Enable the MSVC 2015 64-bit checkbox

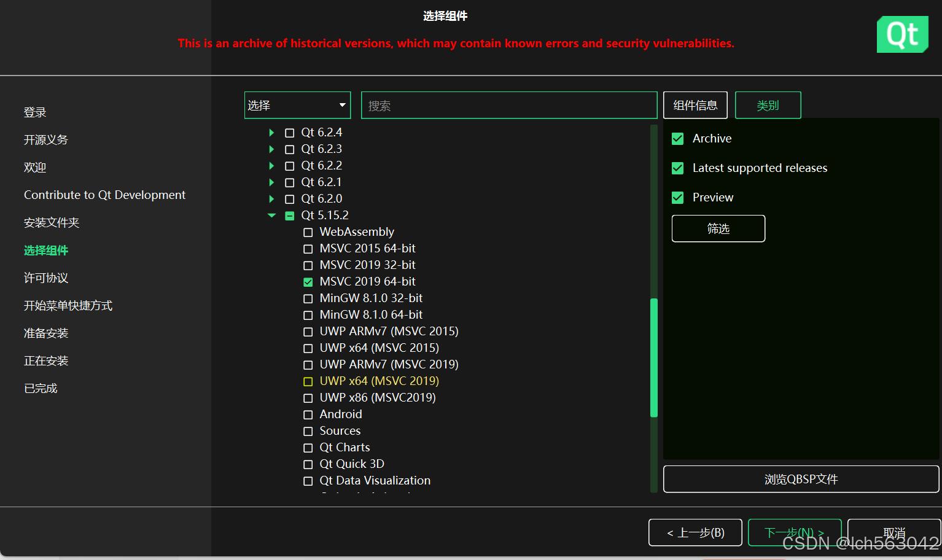coord(308,249)
